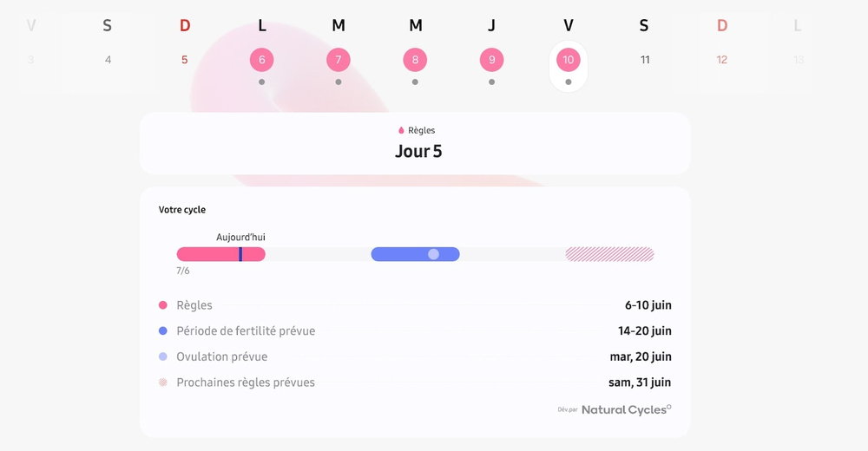Click the Aujourd'hui marker on cycle bar
The image size is (868, 451).
(x=240, y=254)
